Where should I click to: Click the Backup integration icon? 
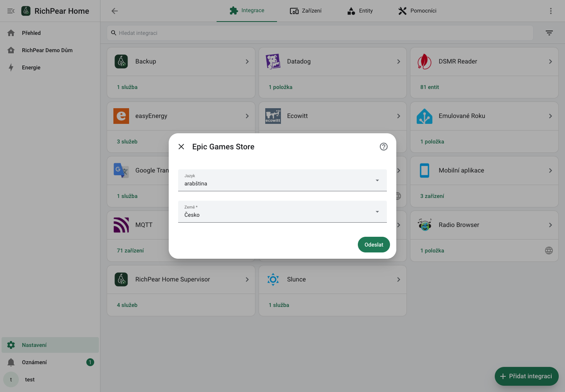[x=121, y=62]
